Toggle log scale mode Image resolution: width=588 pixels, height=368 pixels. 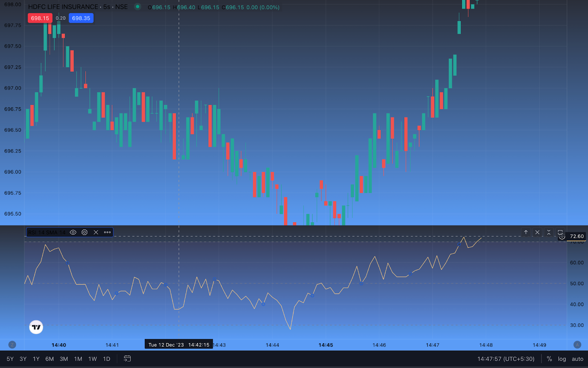click(562, 359)
